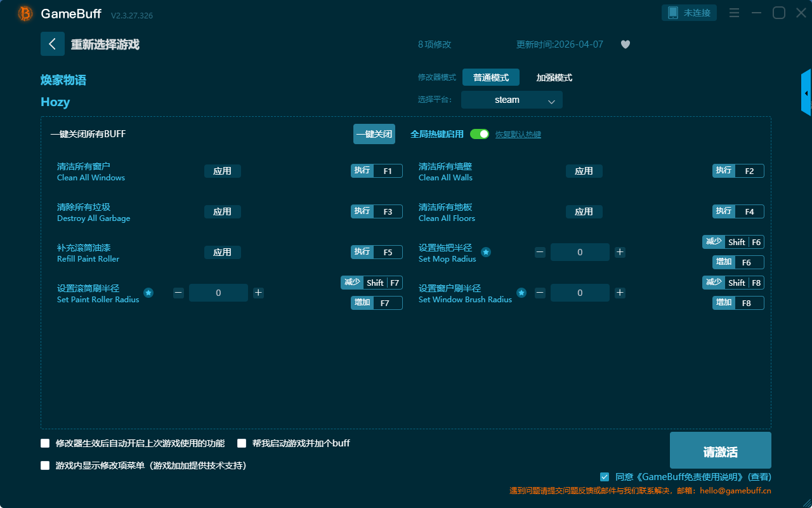Enable in-game modifier menu display checkbox
This screenshot has width=812, height=508.
coord(45,465)
